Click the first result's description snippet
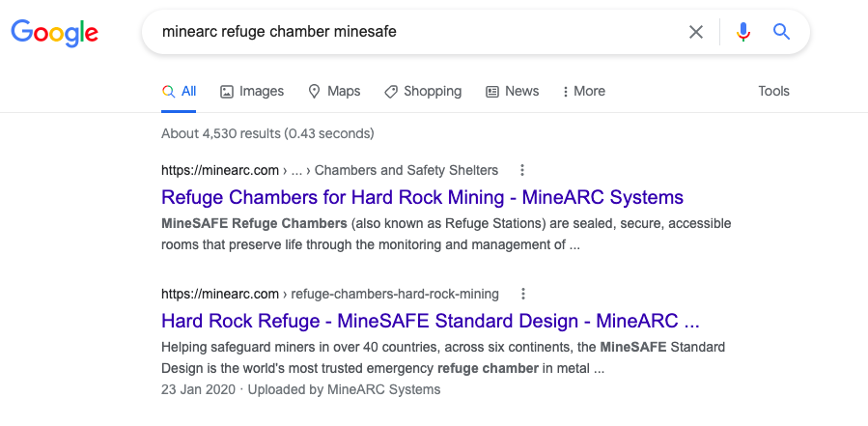Image resolution: width=868 pixels, height=426 pixels. click(446, 234)
